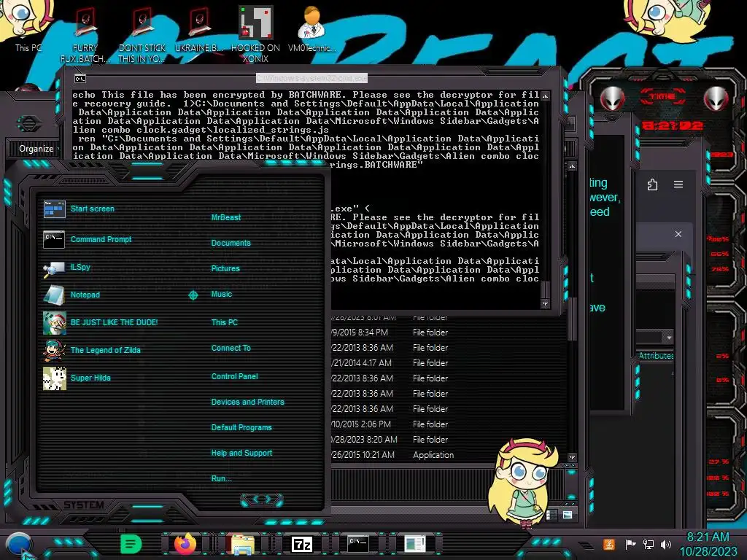Open Help and Support
747x560 pixels.
click(x=241, y=453)
